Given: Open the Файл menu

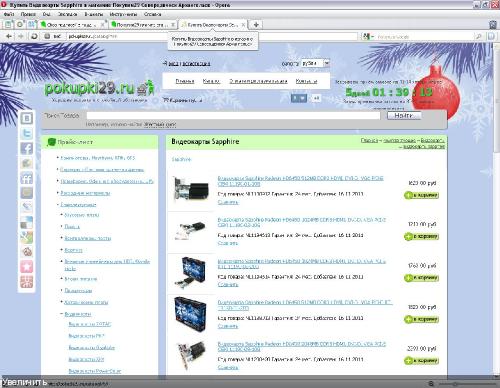Looking at the screenshot, I should 9,14.
